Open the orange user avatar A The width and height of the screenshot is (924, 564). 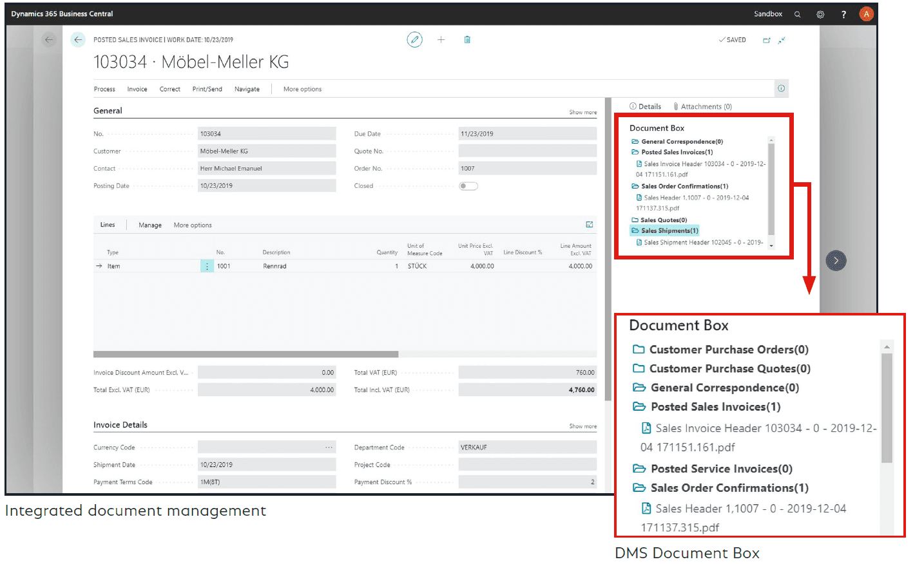[x=867, y=14]
